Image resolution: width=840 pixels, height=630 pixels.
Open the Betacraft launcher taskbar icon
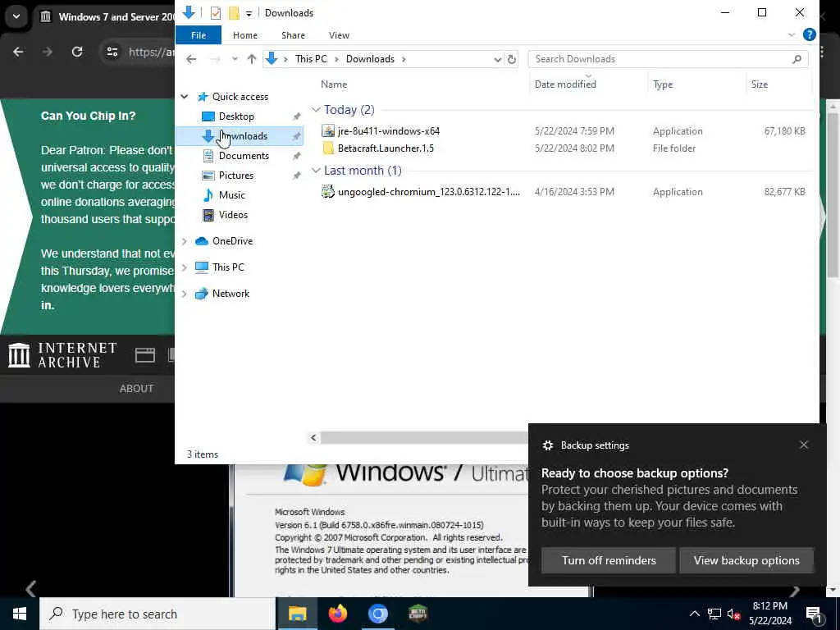418,614
